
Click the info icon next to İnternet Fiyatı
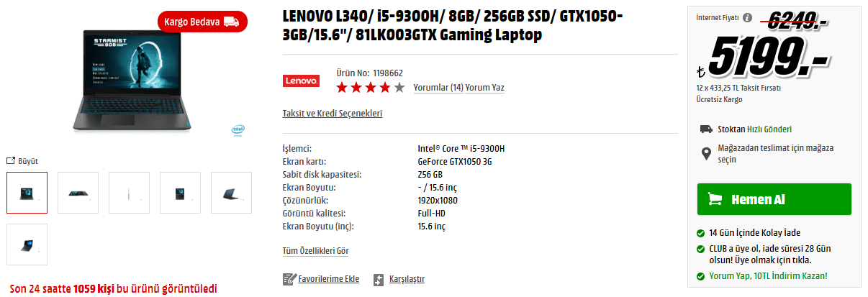(x=747, y=17)
